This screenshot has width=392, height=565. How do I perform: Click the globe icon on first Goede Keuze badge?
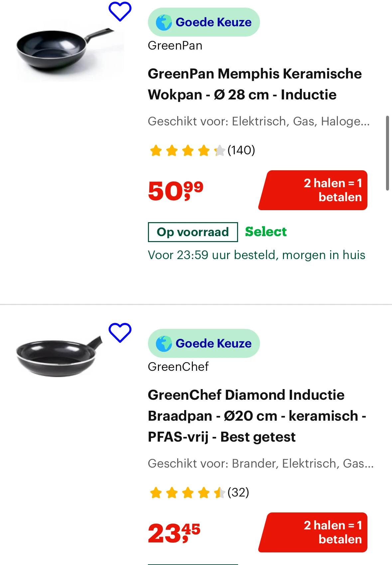pyautogui.click(x=164, y=22)
